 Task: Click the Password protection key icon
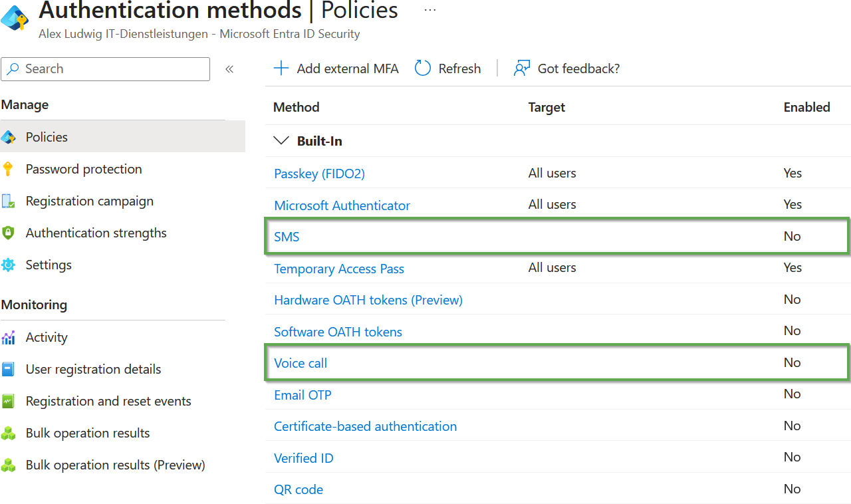(x=8, y=170)
